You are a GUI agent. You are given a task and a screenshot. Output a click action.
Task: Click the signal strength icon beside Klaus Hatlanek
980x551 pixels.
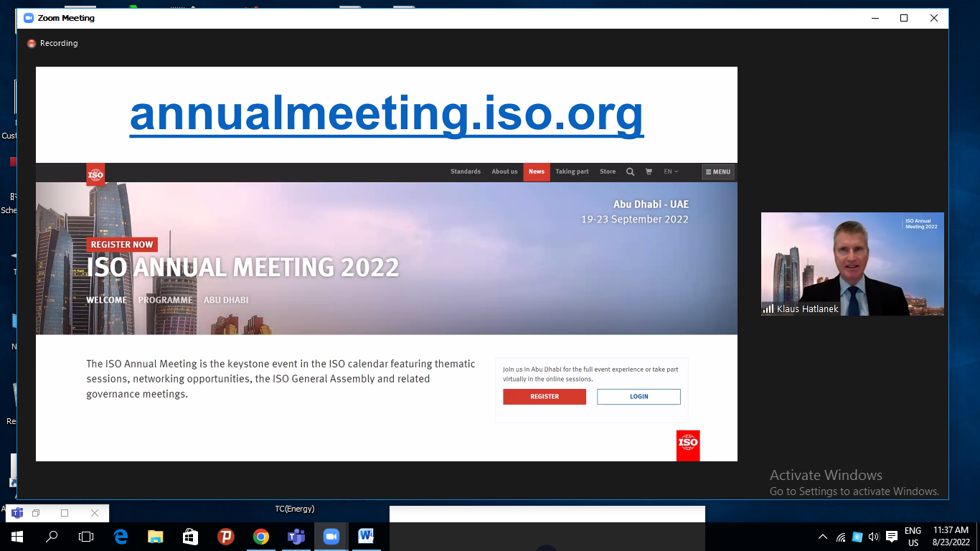[768, 309]
